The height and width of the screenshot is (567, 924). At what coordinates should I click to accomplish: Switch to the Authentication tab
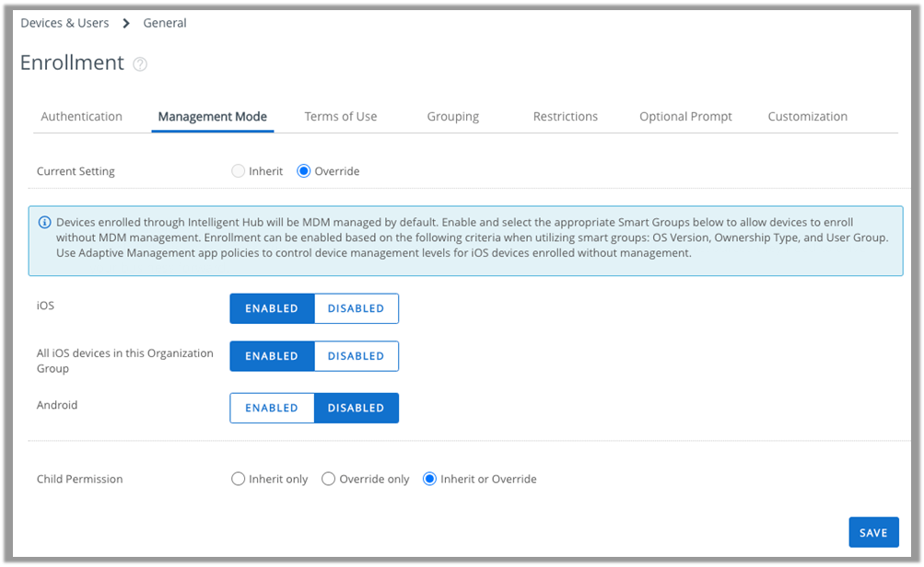pos(82,117)
